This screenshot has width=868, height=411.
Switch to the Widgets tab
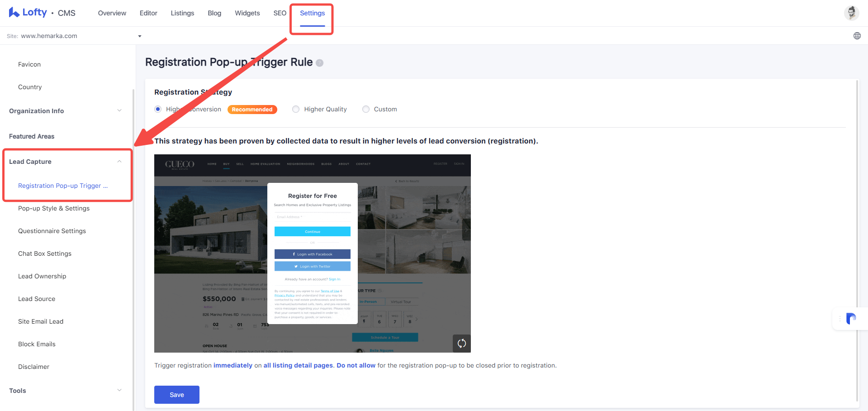pyautogui.click(x=247, y=13)
